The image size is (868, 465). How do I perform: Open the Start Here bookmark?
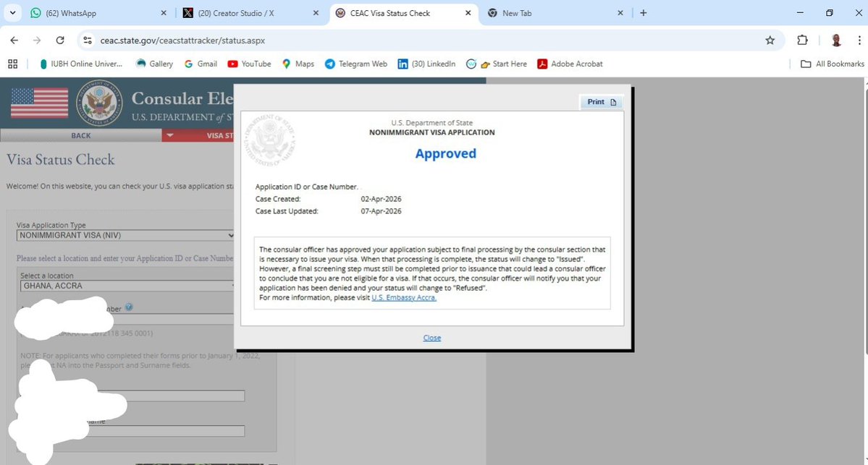tap(504, 64)
